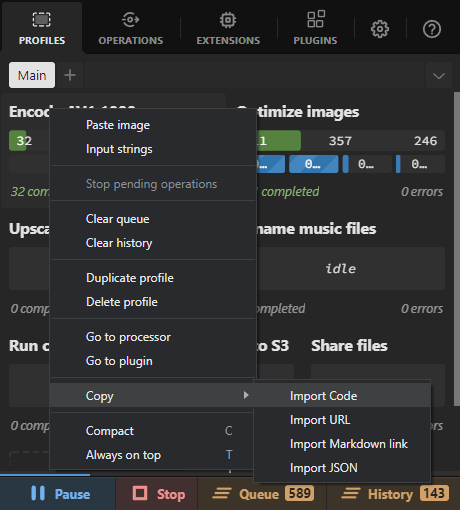Click the History count badge 143

(x=434, y=493)
